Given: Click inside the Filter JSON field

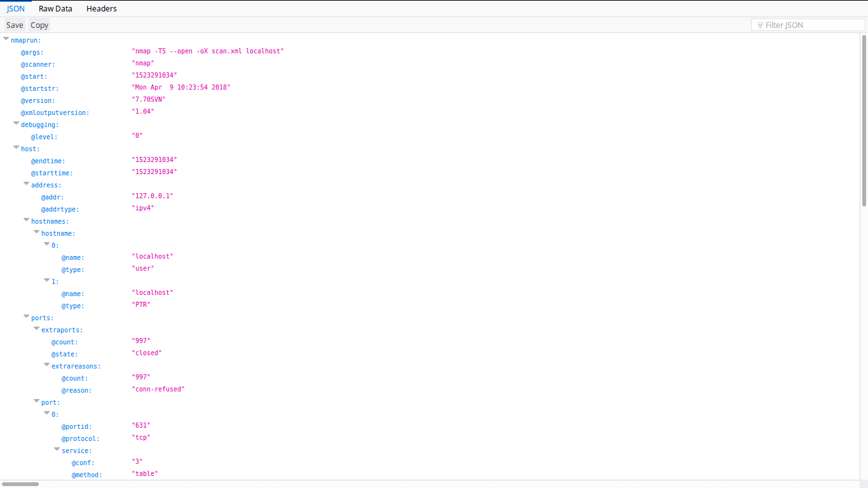Looking at the screenshot, I should click(807, 25).
